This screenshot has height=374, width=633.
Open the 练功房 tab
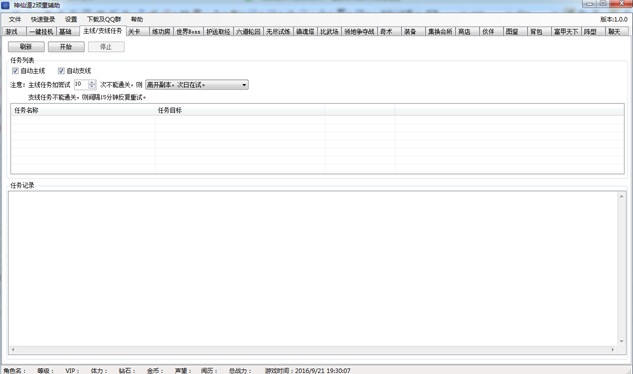[x=161, y=32]
